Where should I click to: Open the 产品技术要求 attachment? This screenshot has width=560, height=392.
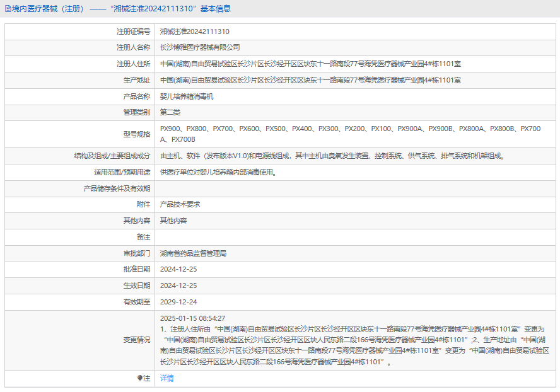(x=180, y=204)
